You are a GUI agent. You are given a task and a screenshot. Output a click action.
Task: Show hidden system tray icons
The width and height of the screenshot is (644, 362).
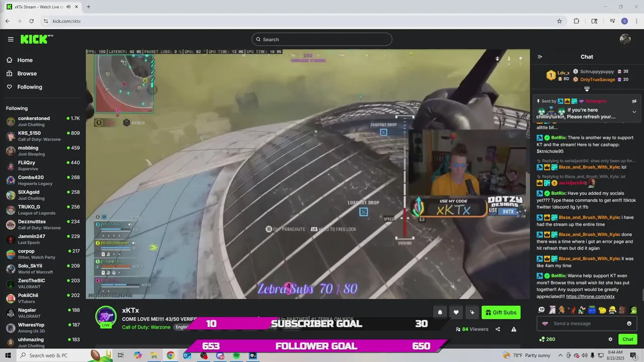pyautogui.click(x=560, y=355)
